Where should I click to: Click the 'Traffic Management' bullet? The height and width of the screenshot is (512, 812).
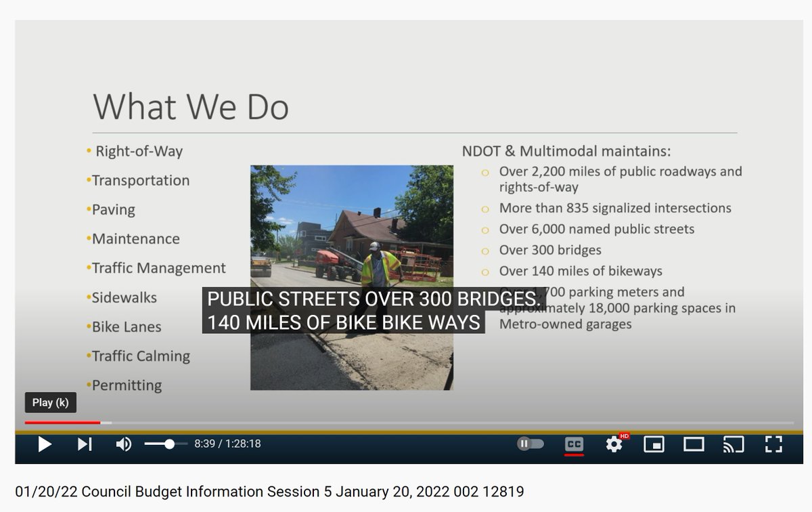(x=158, y=268)
